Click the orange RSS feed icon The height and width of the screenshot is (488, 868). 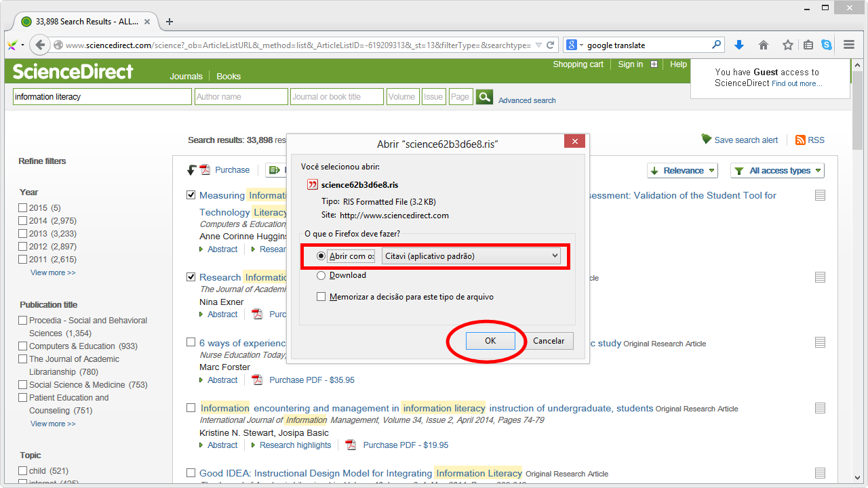point(801,140)
